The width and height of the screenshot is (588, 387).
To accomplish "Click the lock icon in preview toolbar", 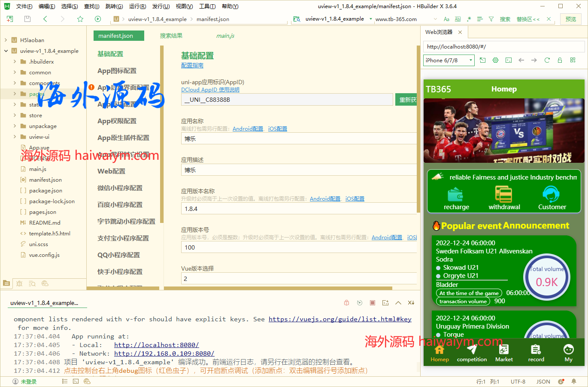I will pos(560,60).
